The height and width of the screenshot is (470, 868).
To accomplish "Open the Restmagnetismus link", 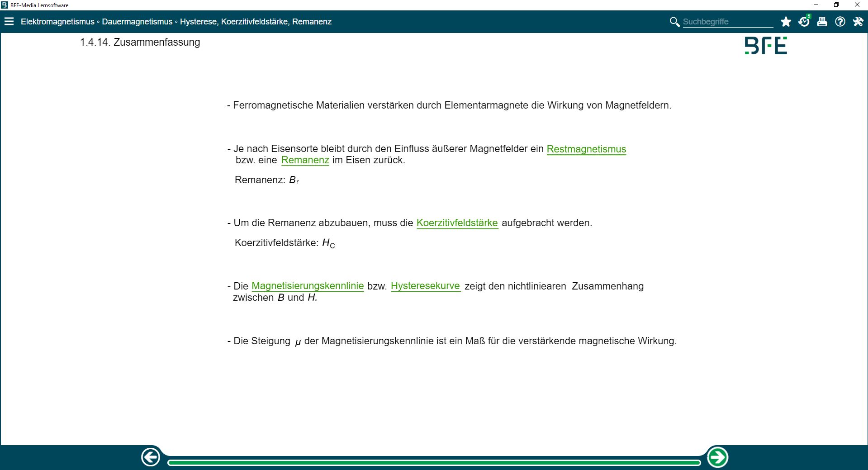I will [586, 149].
